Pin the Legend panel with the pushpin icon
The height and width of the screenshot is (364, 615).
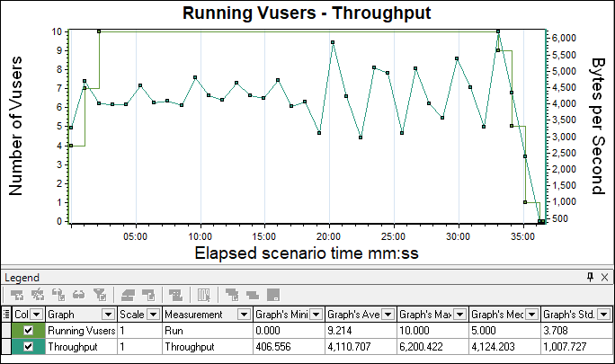(590, 278)
